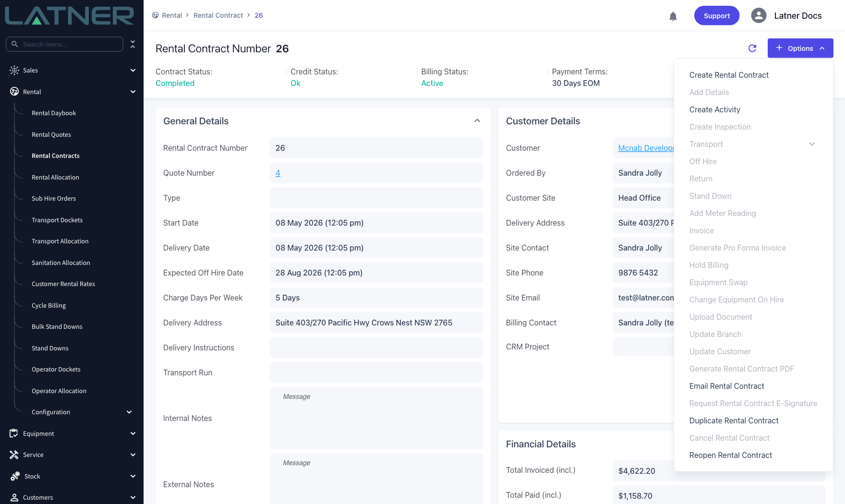
Task: Click the Equipment clipboard icon
Action: tap(14, 433)
